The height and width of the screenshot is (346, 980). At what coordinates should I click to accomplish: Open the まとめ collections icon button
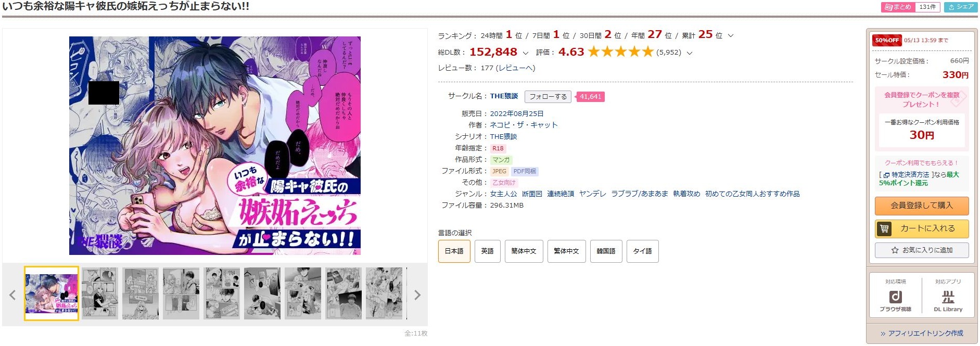[x=896, y=7]
